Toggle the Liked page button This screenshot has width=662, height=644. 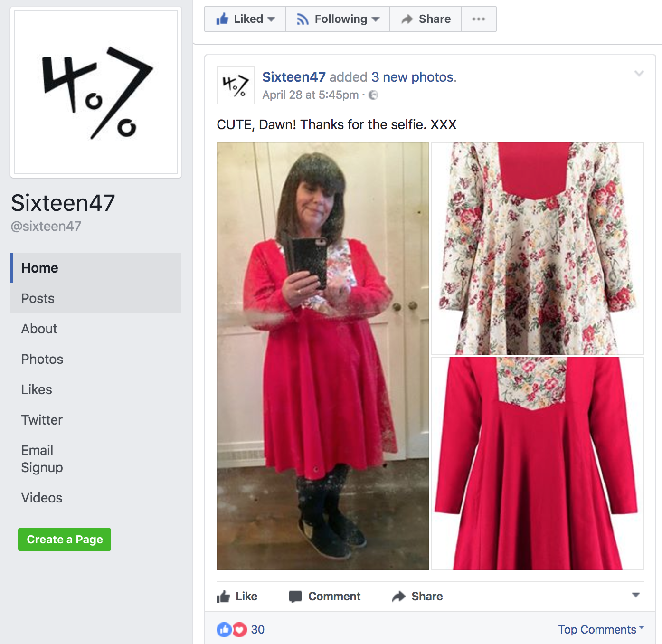pos(245,19)
